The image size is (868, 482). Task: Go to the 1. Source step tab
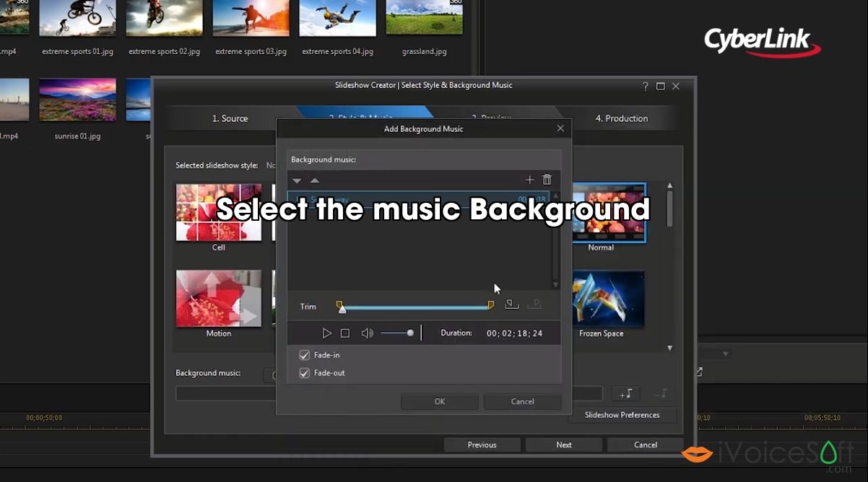pos(230,118)
